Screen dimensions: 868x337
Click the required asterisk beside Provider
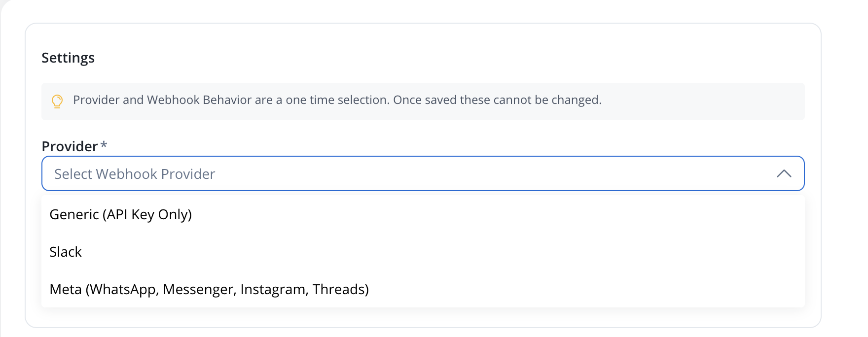coord(104,144)
